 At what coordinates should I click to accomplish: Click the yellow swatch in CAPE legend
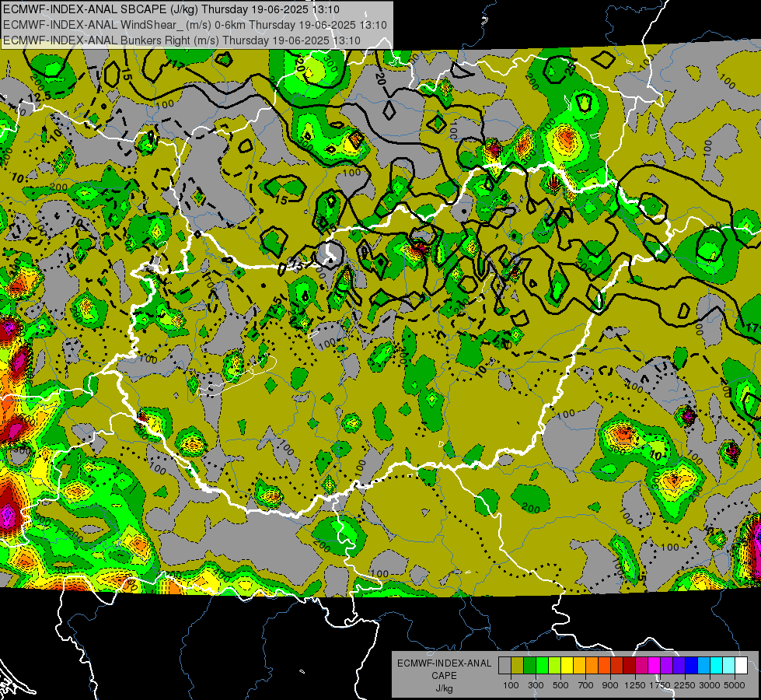567,666
